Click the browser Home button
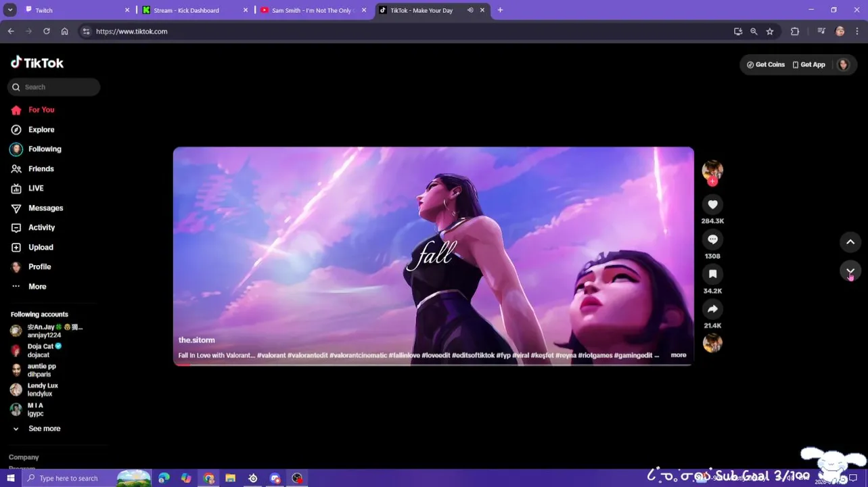Viewport: 868px width, 487px height. coord(64,31)
